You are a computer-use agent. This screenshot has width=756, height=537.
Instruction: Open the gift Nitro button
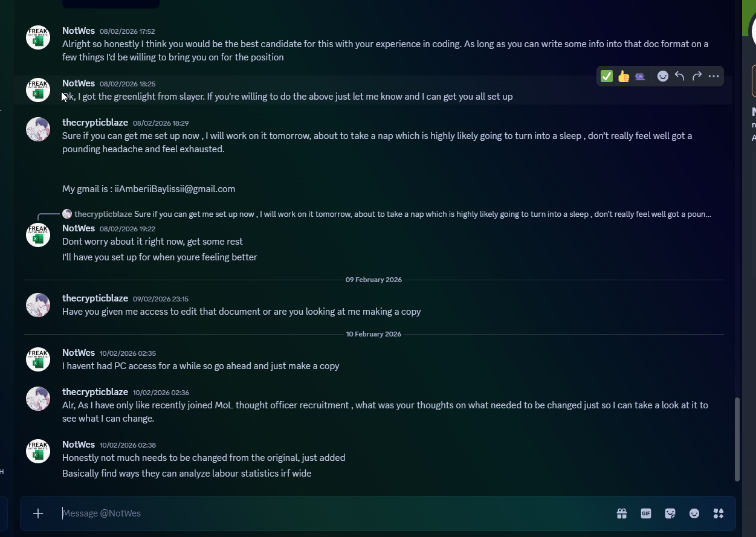click(x=622, y=513)
